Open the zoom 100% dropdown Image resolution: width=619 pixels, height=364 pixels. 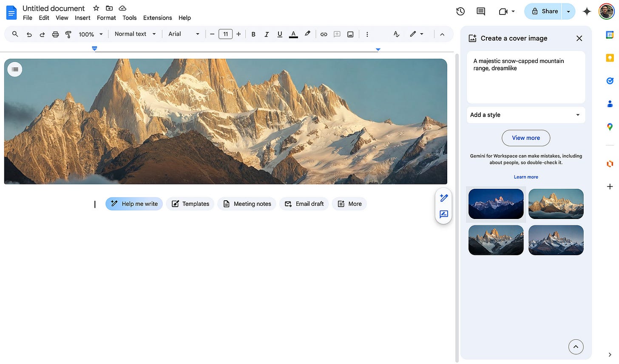(91, 34)
